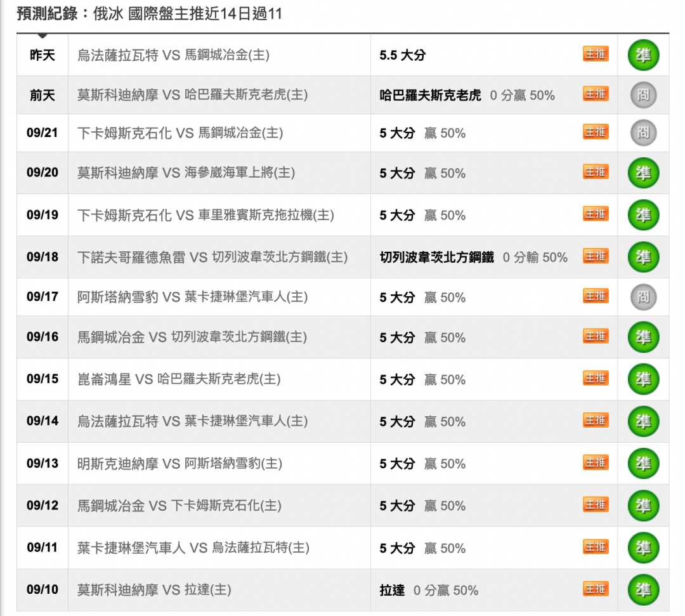Click the grey result icon in the 09/17 row
Image resolution: width=685 pixels, height=616 pixels.
(643, 297)
